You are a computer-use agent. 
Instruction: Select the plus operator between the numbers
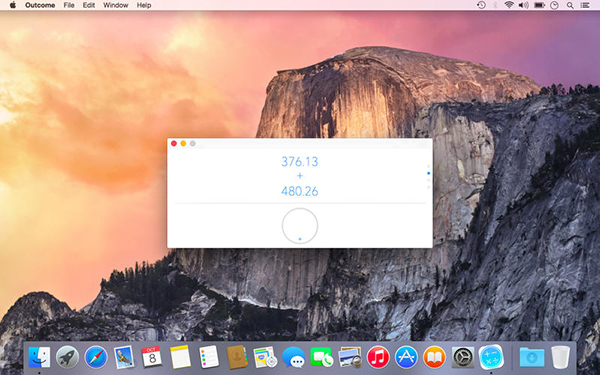300,176
